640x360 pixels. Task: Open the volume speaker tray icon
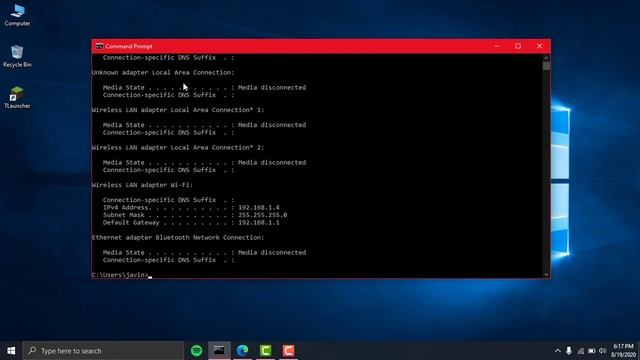602,351
